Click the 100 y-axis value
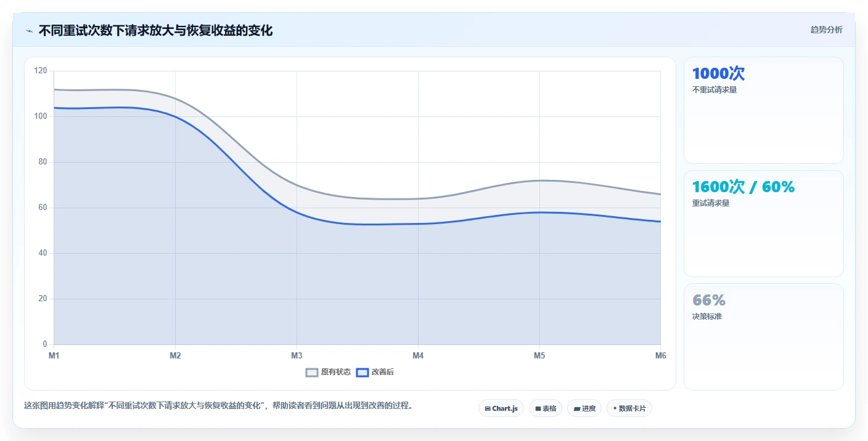Viewport: 868px width, 441px height. (41, 116)
